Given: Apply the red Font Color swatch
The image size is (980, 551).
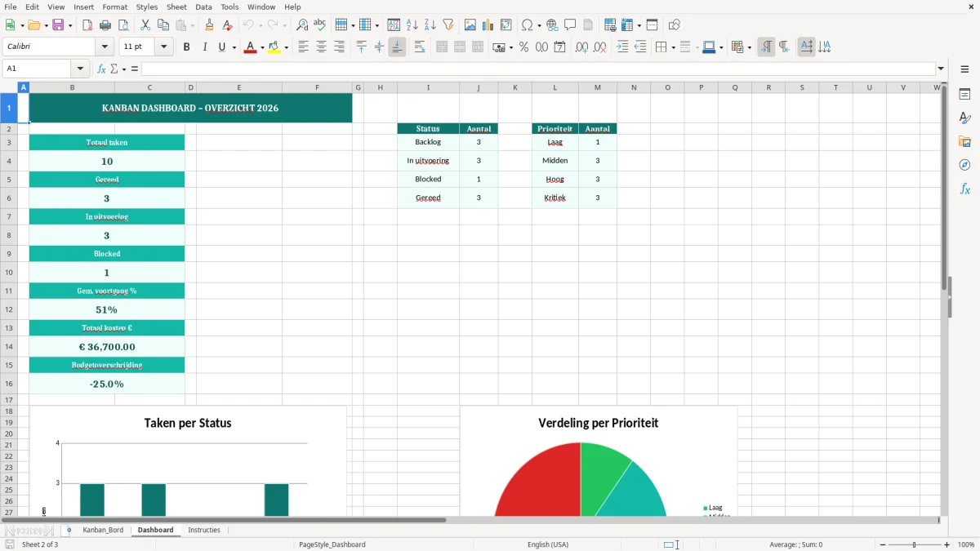Looking at the screenshot, I should tap(251, 47).
